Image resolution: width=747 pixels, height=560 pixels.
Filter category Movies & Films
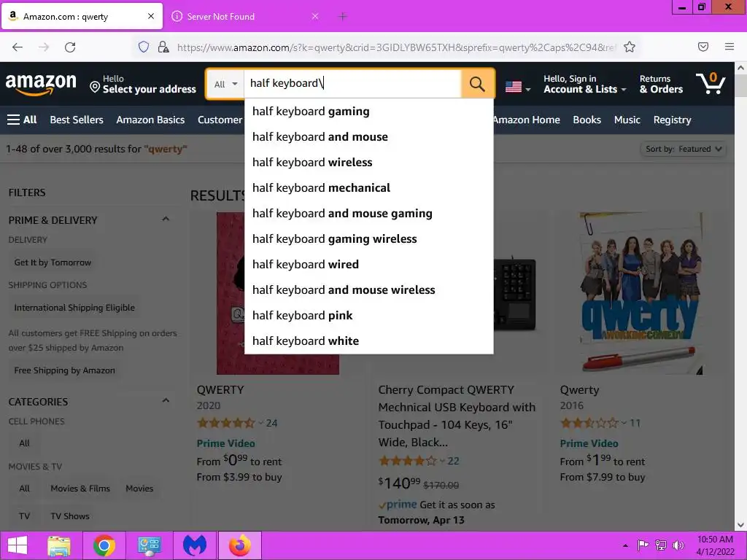[80, 489]
